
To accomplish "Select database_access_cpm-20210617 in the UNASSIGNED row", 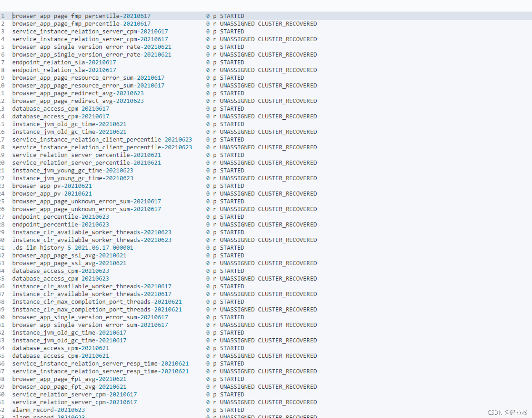I will point(61,116).
